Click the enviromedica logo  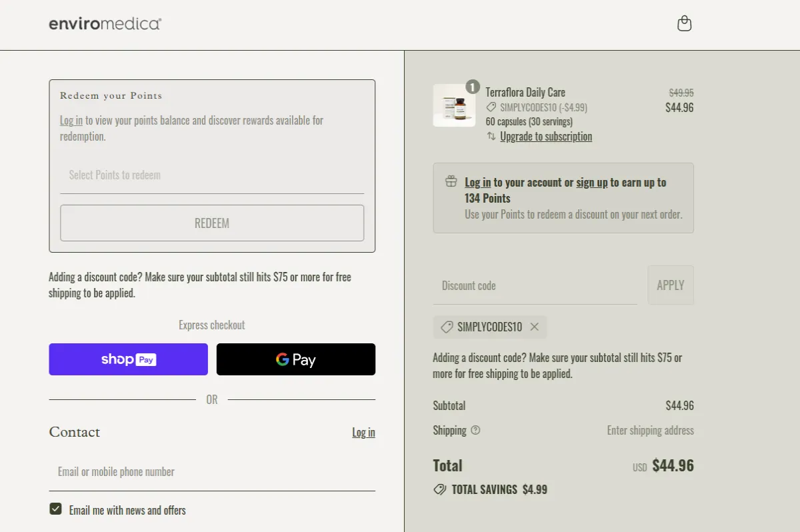[104, 23]
